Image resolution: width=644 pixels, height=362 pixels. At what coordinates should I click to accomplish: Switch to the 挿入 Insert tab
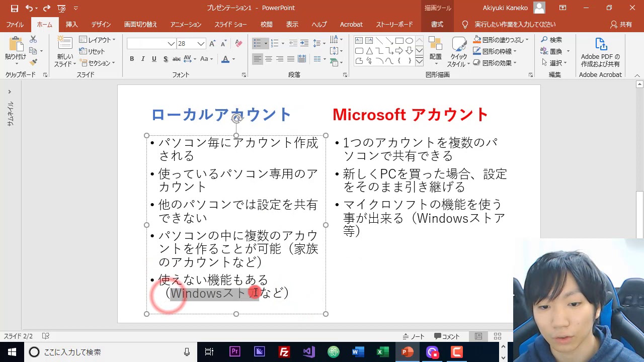[x=72, y=25]
